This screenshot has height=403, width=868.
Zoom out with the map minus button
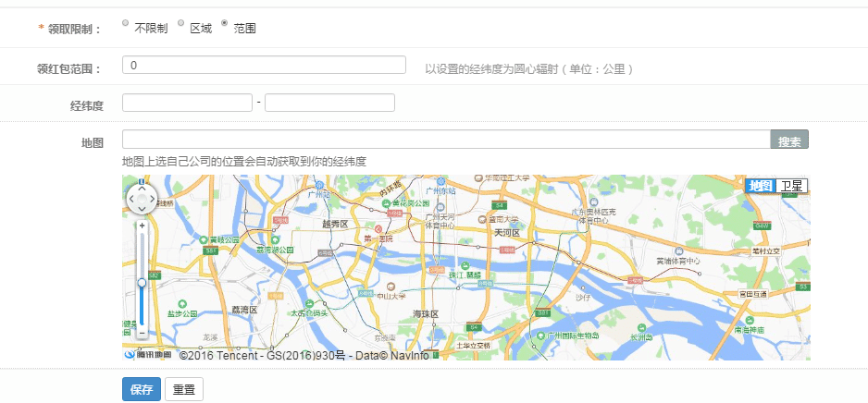[142, 332]
